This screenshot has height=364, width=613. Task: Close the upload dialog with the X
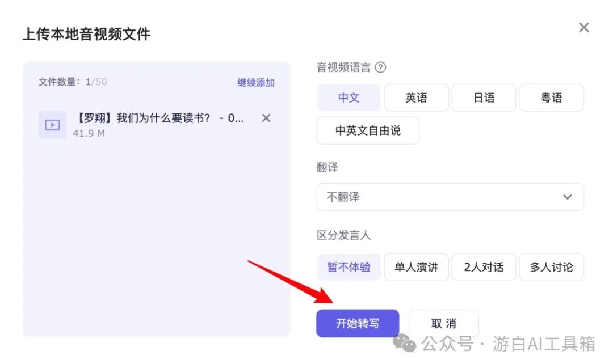pos(583,27)
